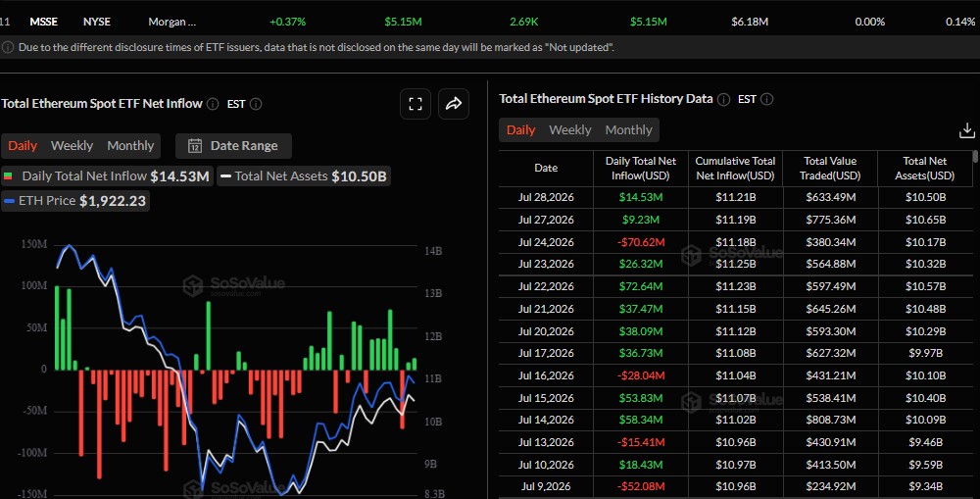Viewport: 980px width, 499px height.
Task: Click the $775.36M traded value
Action: 831,221
